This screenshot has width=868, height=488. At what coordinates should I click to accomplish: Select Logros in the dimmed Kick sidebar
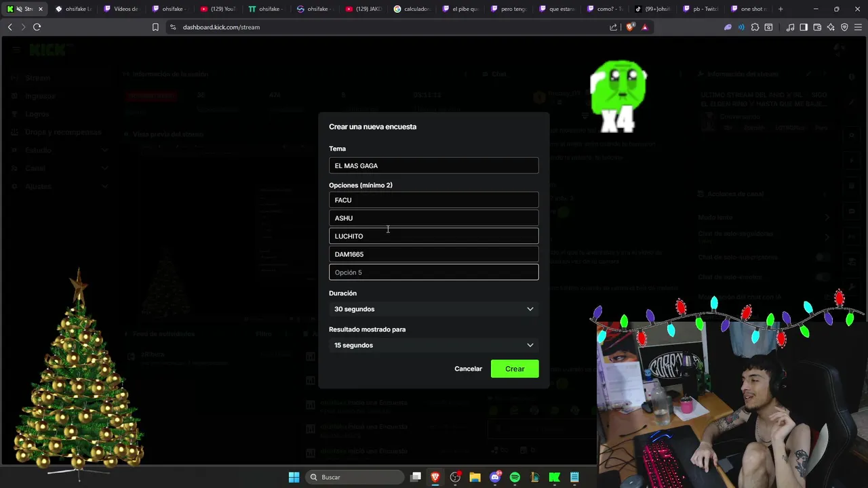pyautogui.click(x=37, y=114)
